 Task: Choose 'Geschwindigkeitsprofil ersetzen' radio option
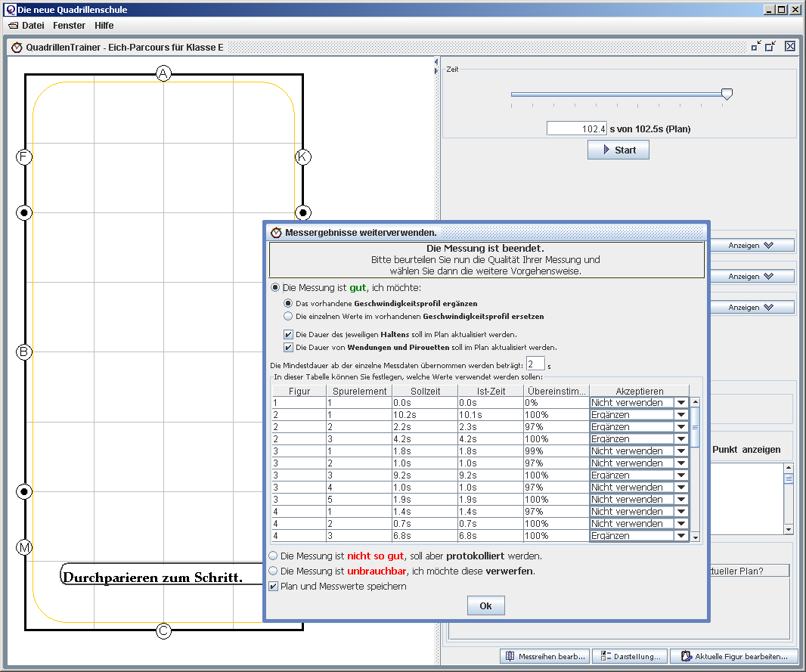point(288,316)
